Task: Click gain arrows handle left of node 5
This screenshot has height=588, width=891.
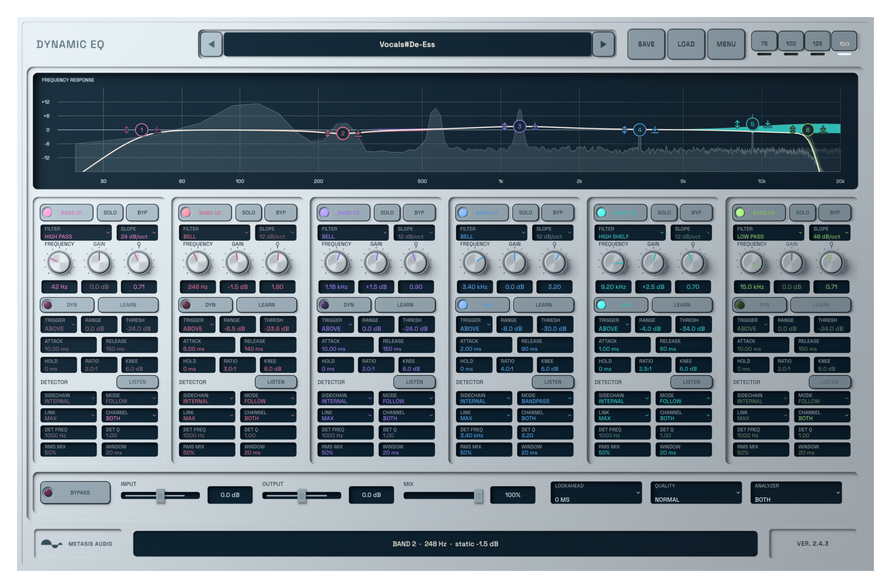Action: click(737, 124)
